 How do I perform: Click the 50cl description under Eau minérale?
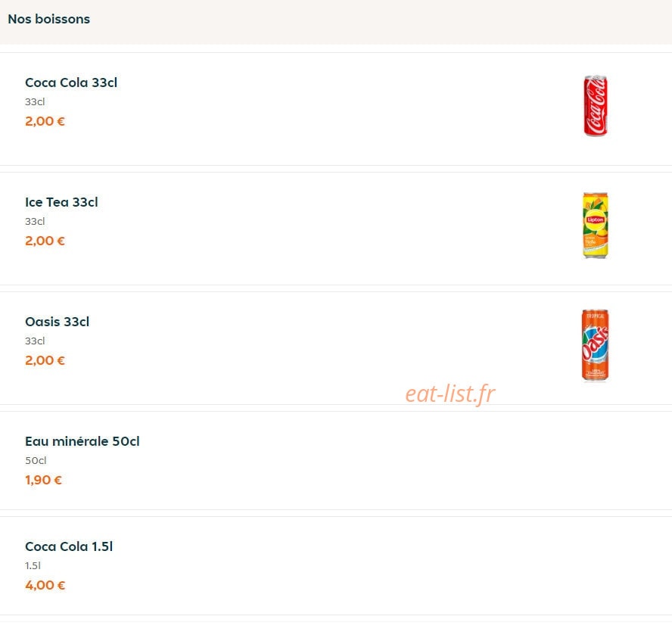(x=36, y=460)
